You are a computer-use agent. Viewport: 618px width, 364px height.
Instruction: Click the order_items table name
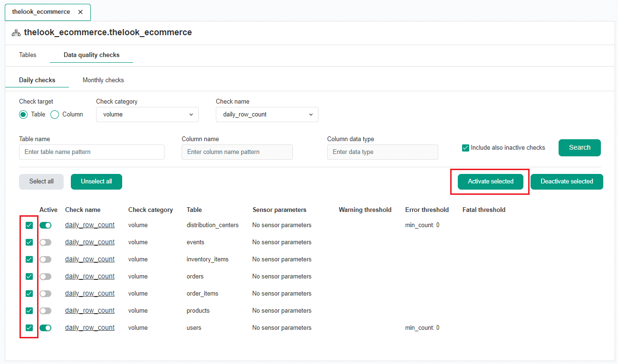pyautogui.click(x=203, y=293)
